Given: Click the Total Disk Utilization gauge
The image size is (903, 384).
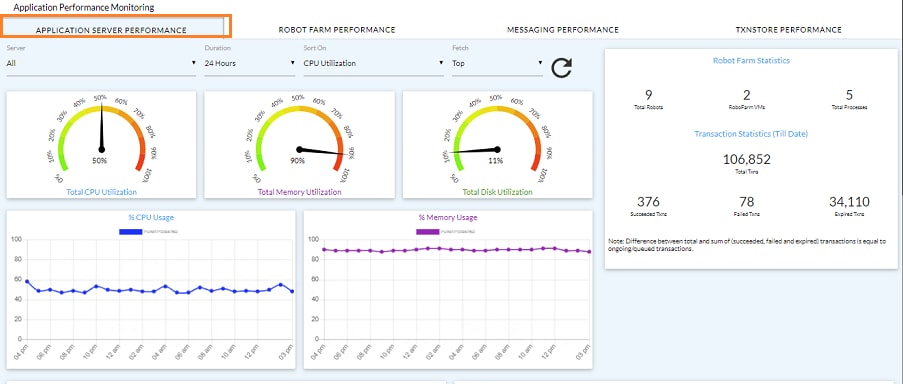Looking at the screenshot, I should pos(498,138).
